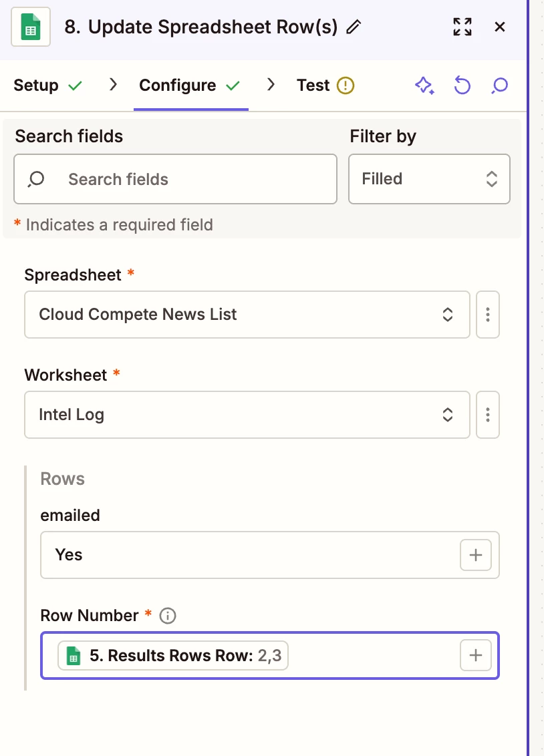Open the Spreadsheet dropdown showing Cloud Compete News List
This screenshot has width=544, height=756.
[x=247, y=315]
